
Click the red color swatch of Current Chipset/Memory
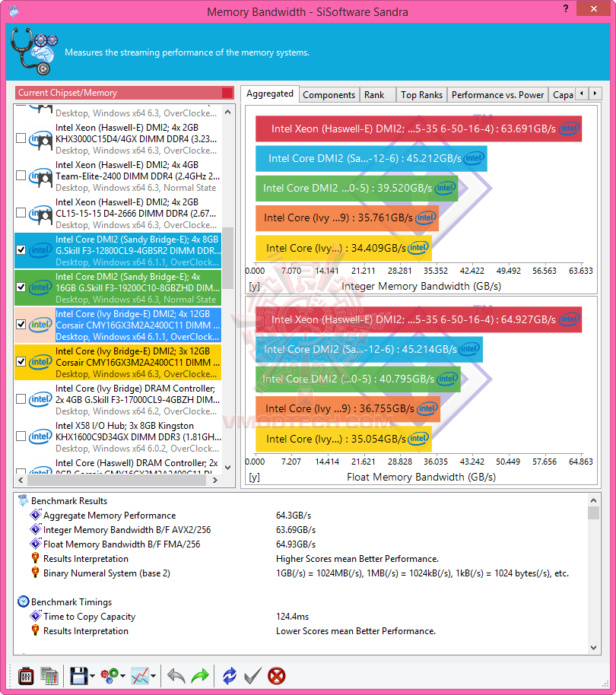pyautogui.click(x=227, y=93)
